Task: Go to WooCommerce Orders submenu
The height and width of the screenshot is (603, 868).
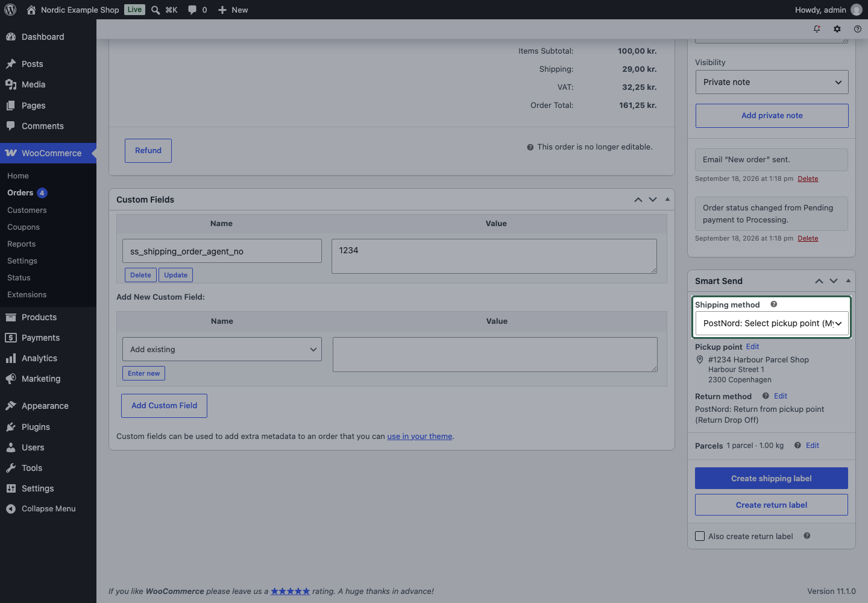Action: click(20, 193)
